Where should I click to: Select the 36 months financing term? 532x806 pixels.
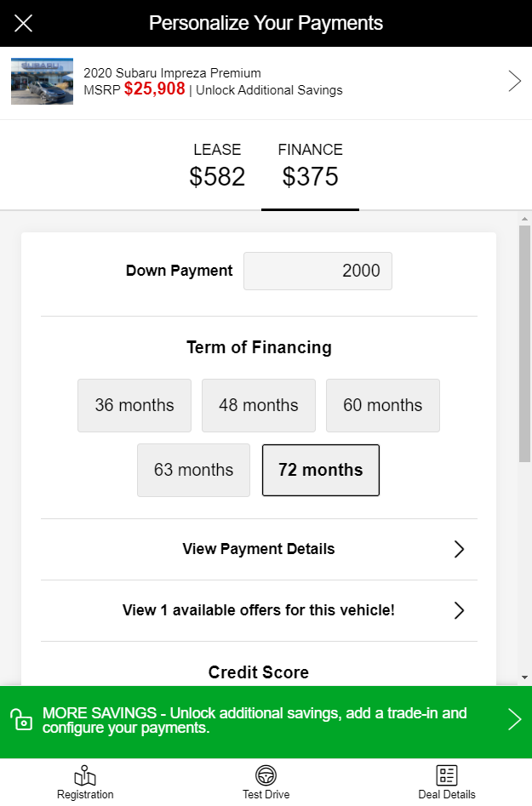[134, 406]
